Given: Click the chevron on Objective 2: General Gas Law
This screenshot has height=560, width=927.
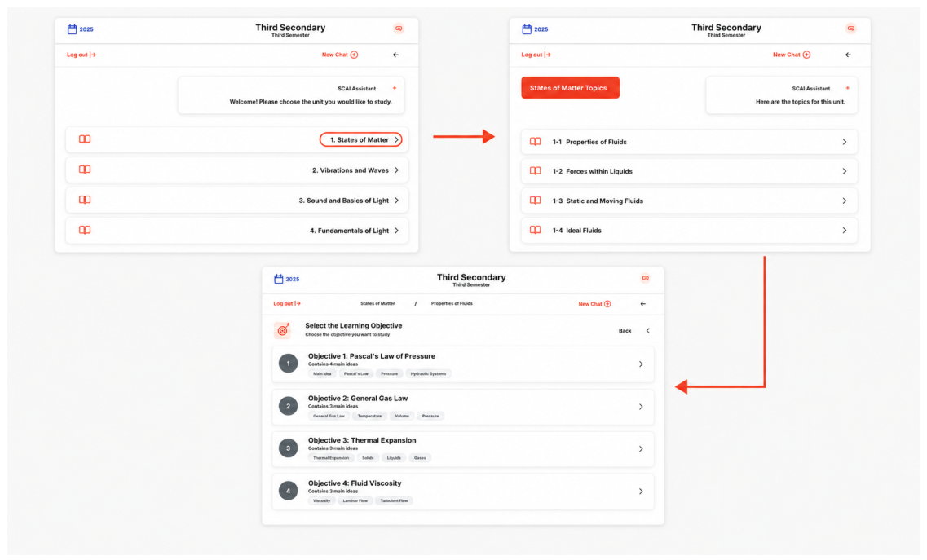Looking at the screenshot, I should tap(641, 407).
